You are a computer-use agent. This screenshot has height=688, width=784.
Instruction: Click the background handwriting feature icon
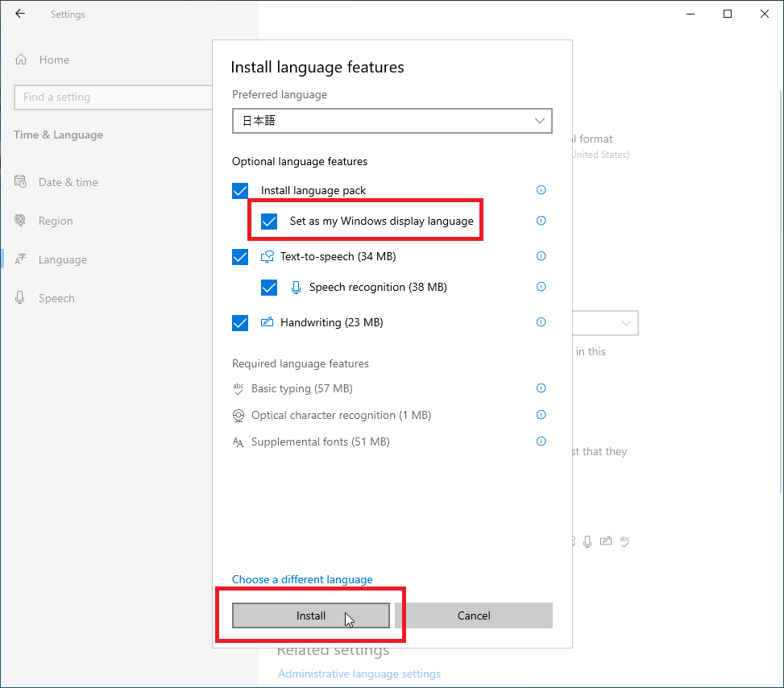[x=606, y=541]
